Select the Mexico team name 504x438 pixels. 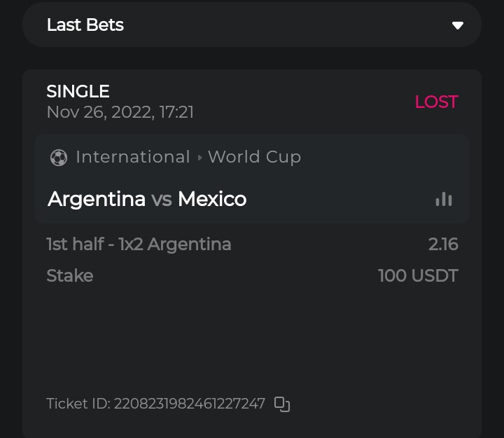[x=212, y=199]
